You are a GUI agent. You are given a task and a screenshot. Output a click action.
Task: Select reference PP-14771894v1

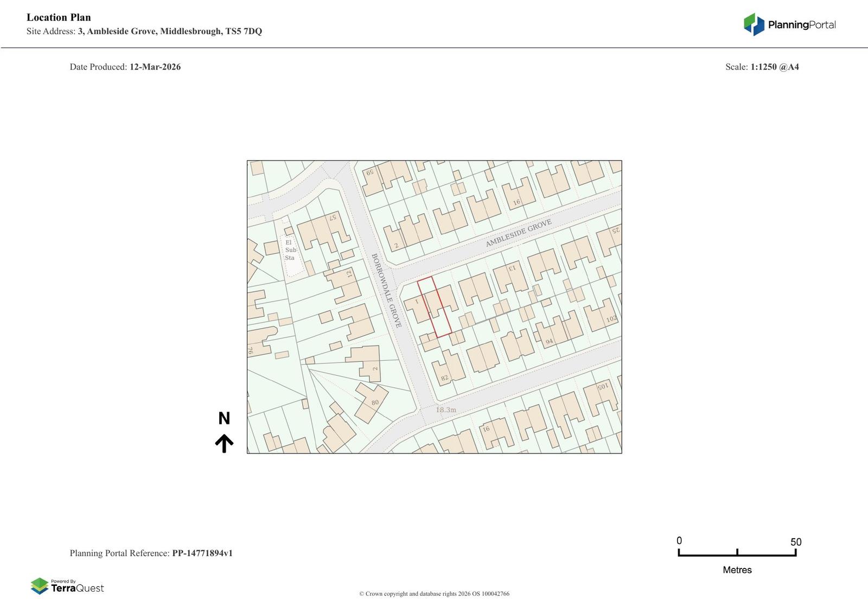point(202,553)
